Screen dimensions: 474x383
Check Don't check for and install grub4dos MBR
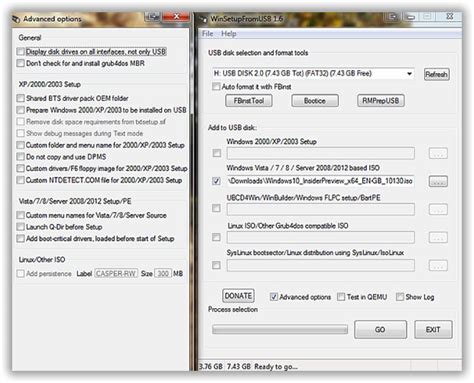[x=21, y=63]
